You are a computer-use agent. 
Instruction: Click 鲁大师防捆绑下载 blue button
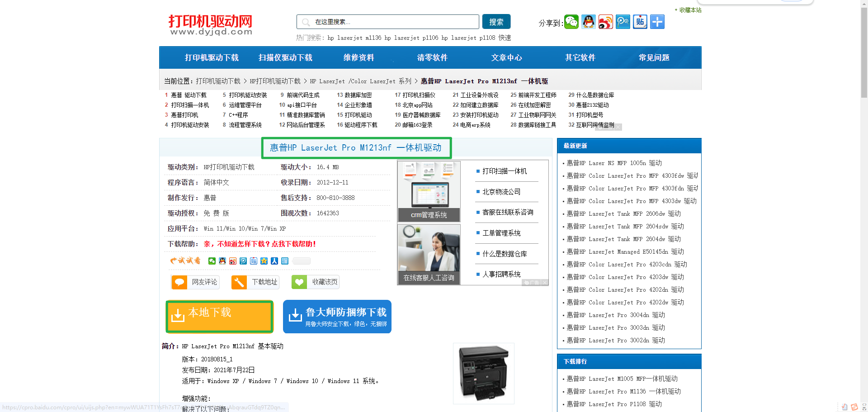pyautogui.click(x=337, y=317)
